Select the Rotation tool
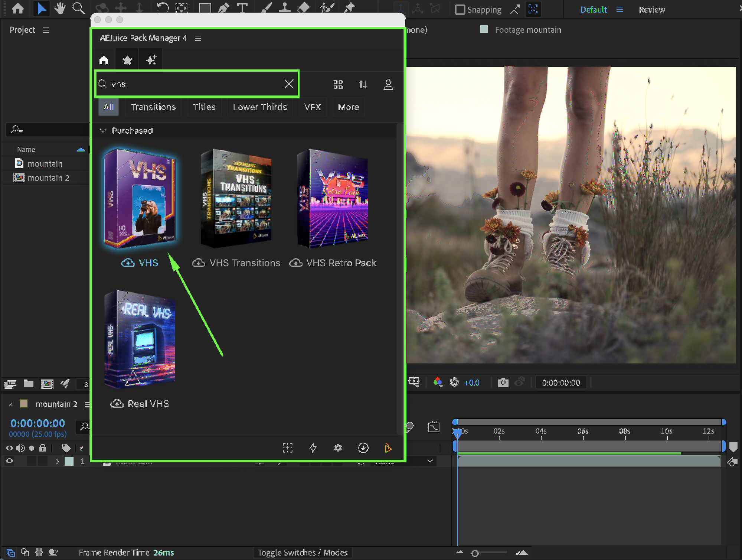 163,8
